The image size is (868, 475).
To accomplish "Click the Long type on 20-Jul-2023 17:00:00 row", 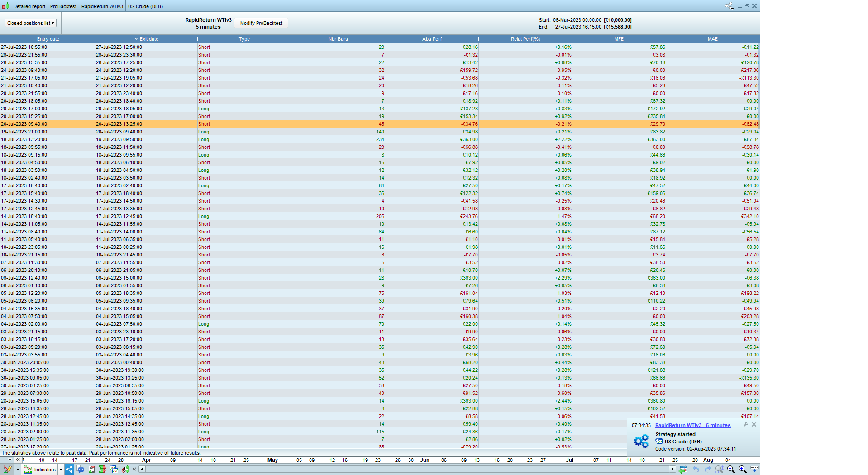I will 204,109.
